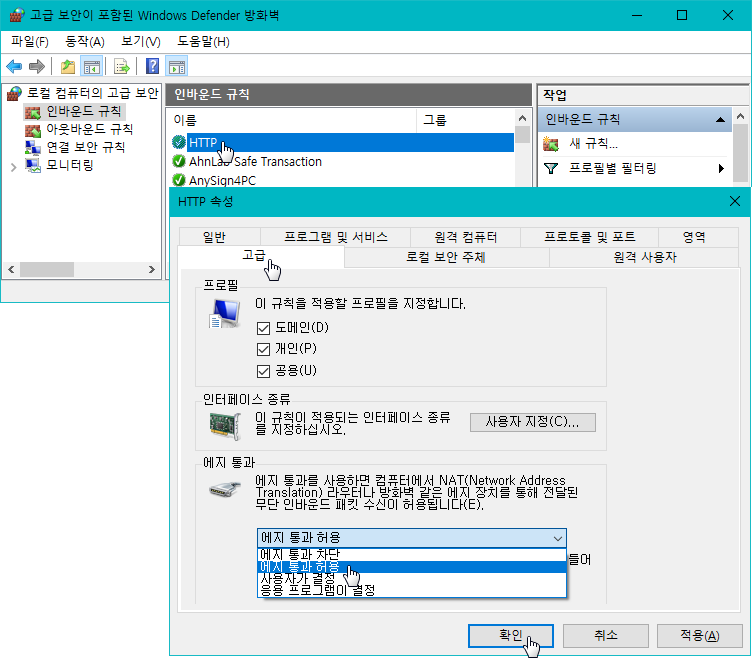
Task: Click the firewall app icon in title bar
Action: 17,15
